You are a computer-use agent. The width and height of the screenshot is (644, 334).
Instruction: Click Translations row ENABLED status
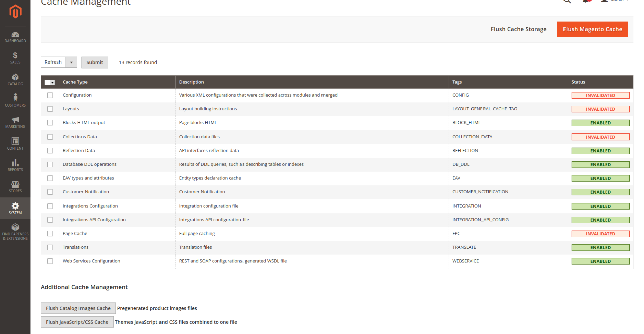click(x=600, y=247)
